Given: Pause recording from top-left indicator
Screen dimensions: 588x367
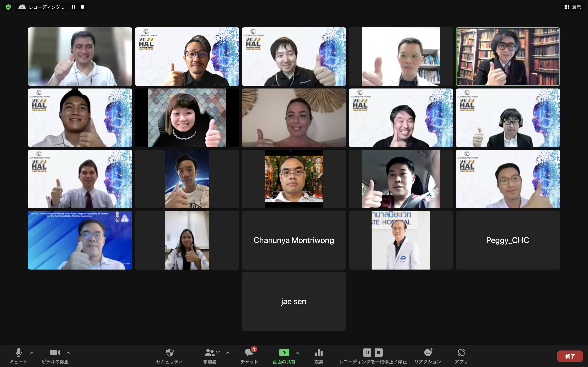Looking at the screenshot, I should (73, 7).
